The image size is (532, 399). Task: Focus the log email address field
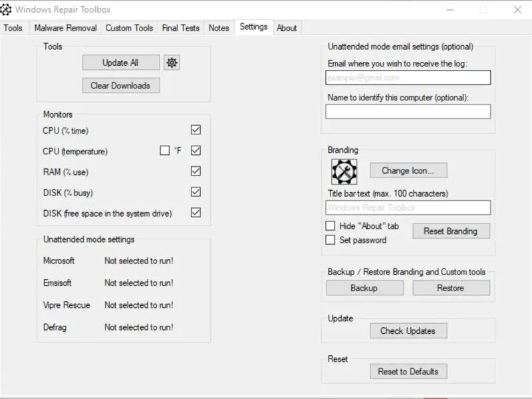point(408,78)
